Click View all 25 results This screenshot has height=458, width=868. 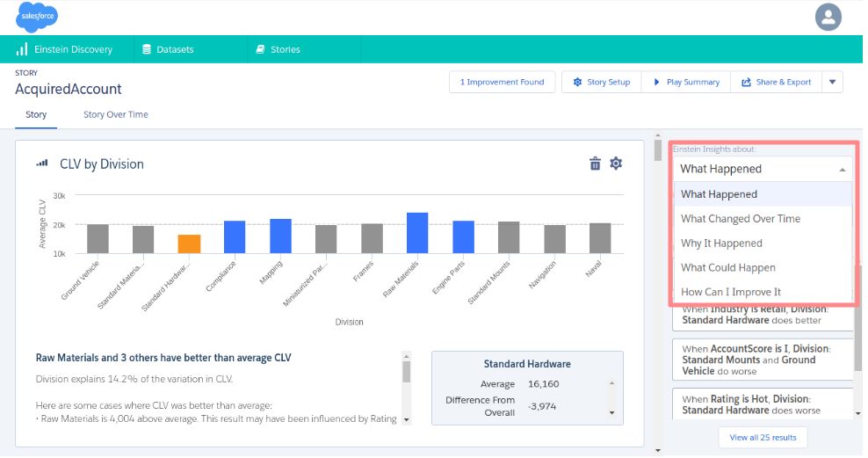763,437
